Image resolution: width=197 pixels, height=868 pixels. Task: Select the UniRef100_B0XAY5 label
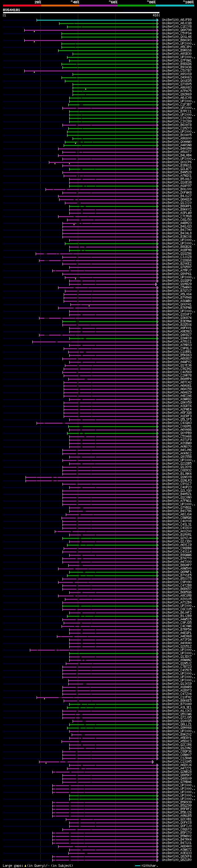(x=177, y=135)
